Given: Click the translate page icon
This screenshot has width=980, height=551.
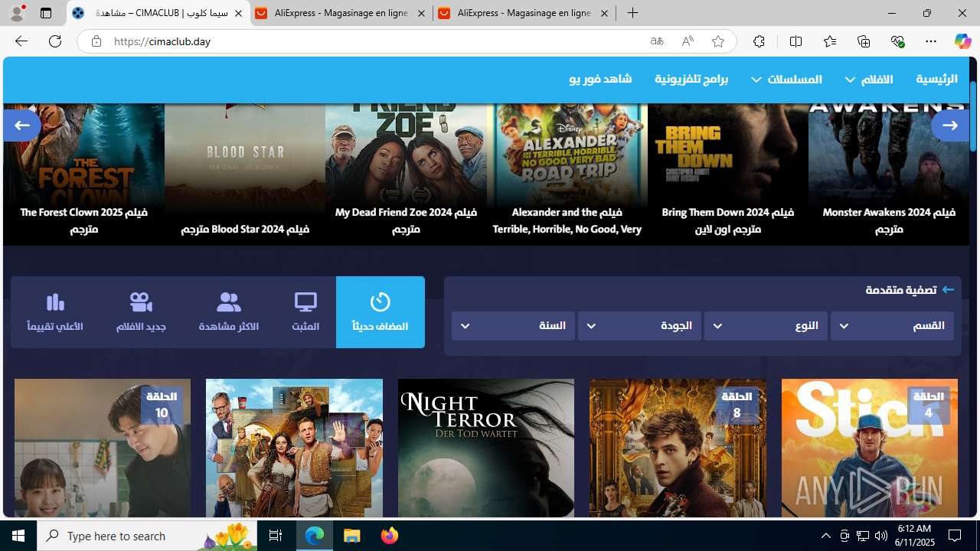Looking at the screenshot, I should (x=657, y=41).
